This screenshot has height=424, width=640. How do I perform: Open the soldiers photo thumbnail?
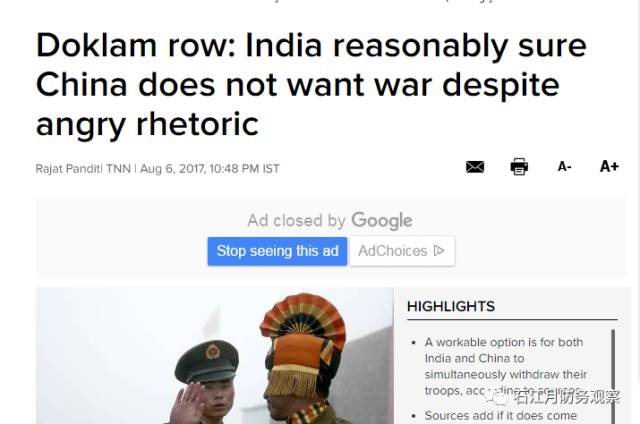click(215, 355)
